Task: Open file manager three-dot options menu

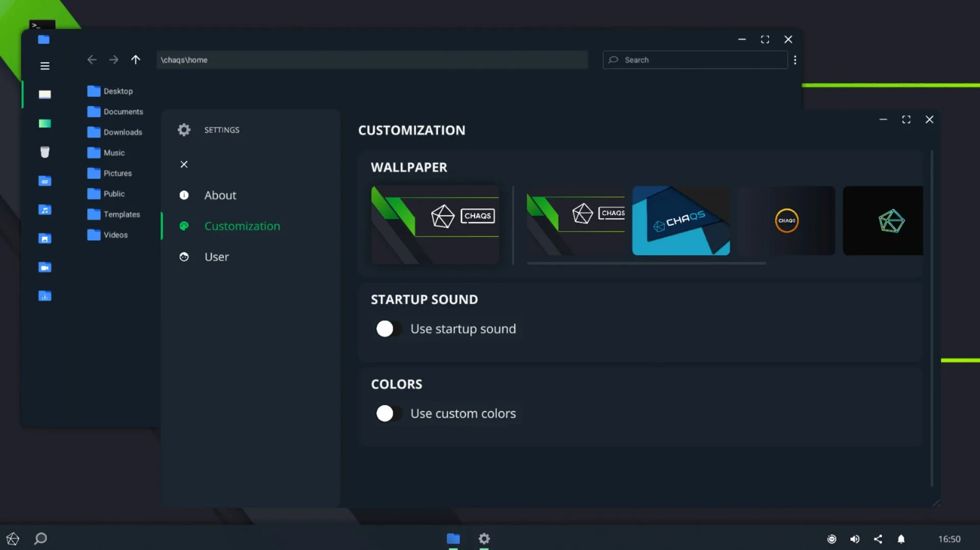Action: pos(795,60)
